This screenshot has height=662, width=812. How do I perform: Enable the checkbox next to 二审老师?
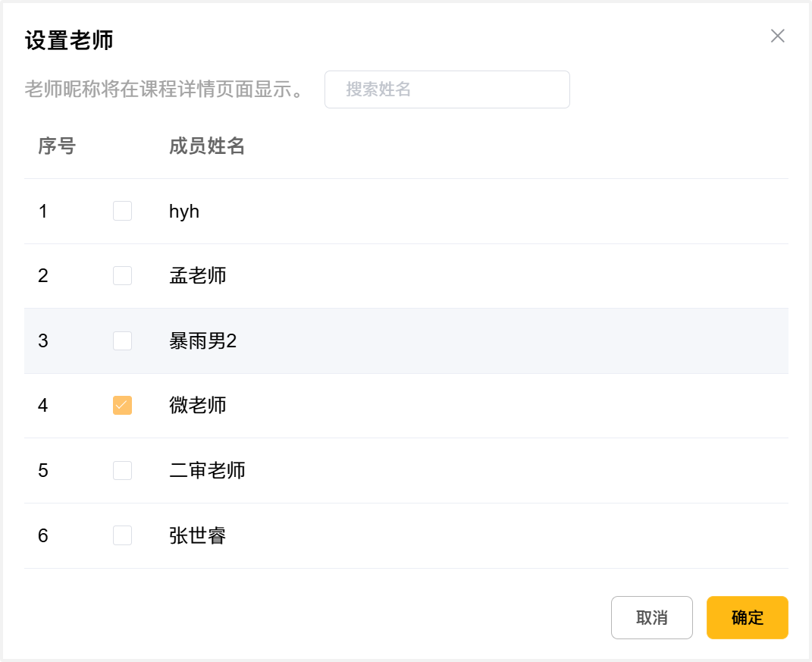point(122,470)
